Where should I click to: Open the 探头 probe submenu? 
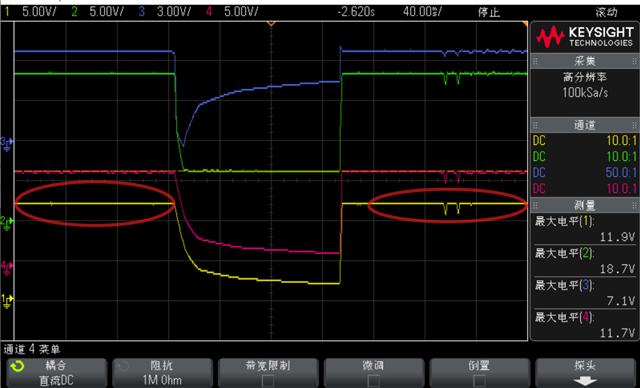[x=585, y=373]
